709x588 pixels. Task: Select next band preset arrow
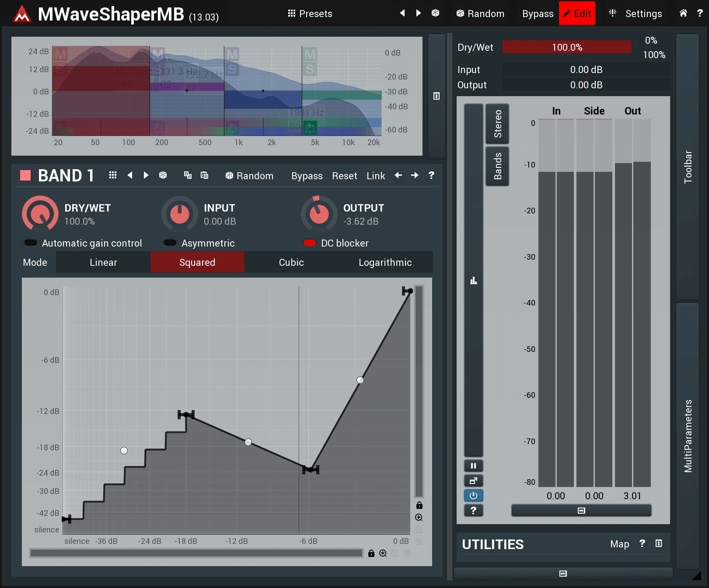point(146,175)
